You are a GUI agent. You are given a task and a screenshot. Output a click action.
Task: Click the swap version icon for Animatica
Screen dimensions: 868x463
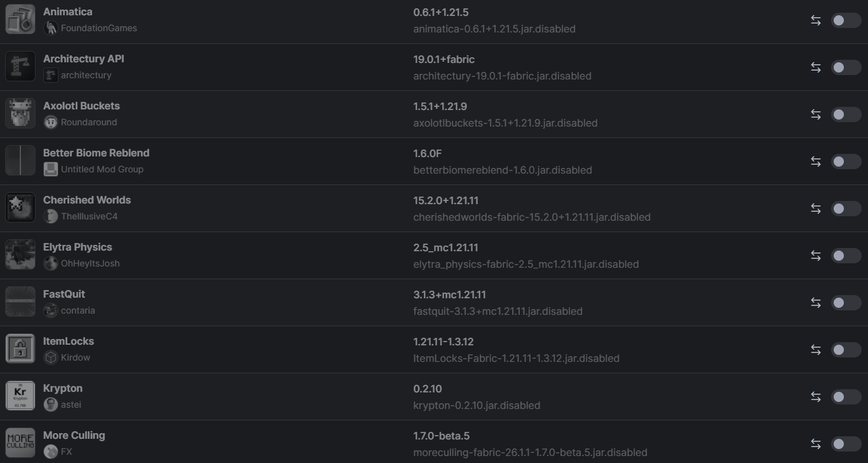(816, 20)
